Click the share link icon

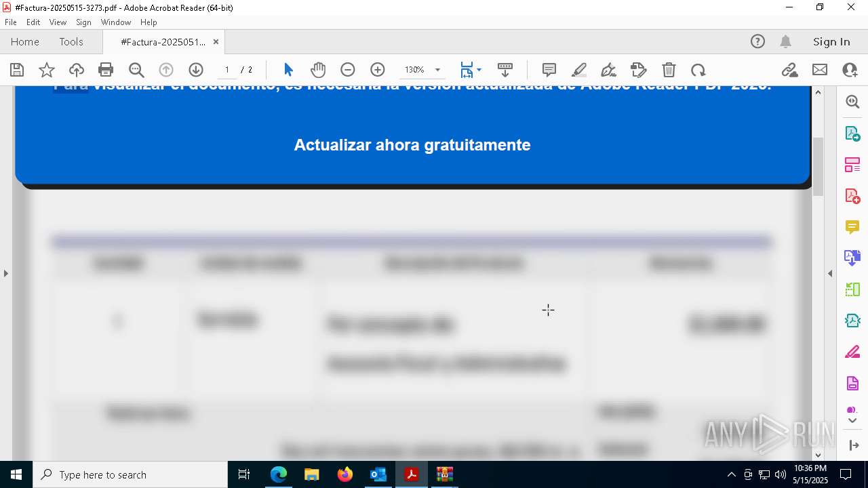(789, 70)
